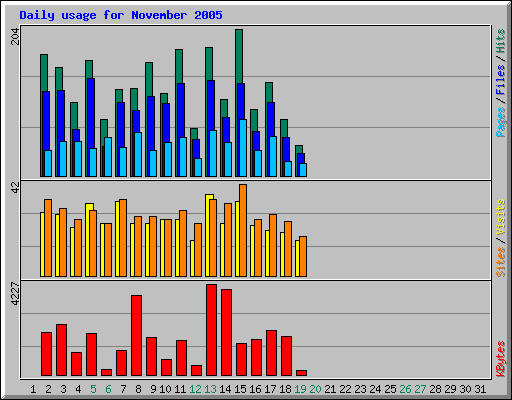Click day label '23' on the axis
Screen dimensions: 512x400
pyautogui.click(x=360, y=389)
